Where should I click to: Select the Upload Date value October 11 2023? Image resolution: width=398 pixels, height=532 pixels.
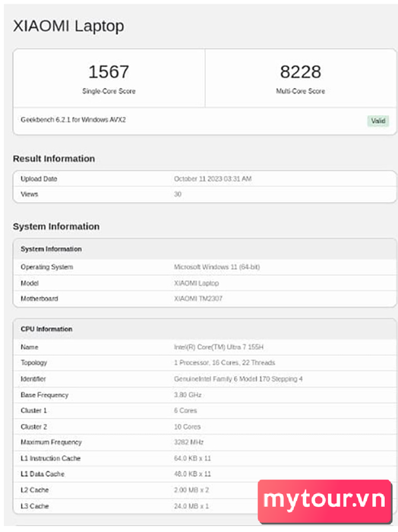[x=213, y=179]
